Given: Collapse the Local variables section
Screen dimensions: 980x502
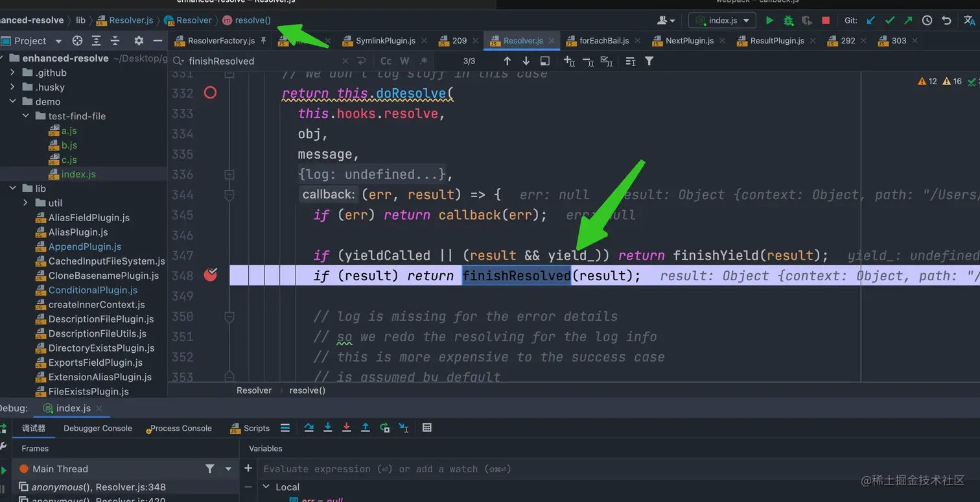Looking at the screenshot, I should tap(266, 487).
